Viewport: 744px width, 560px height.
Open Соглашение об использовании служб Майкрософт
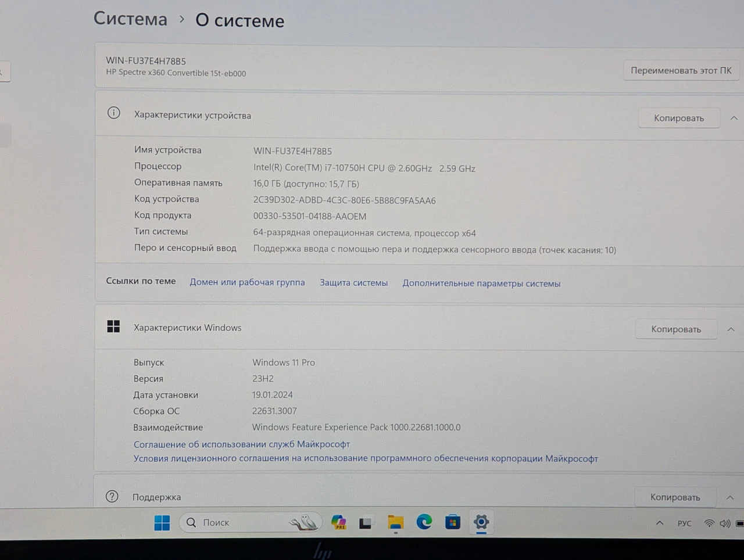pyautogui.click(x=242, y=444)
